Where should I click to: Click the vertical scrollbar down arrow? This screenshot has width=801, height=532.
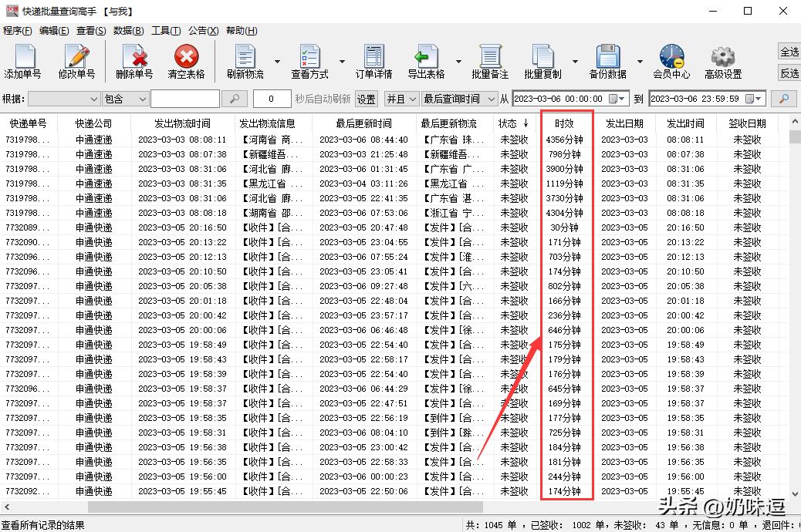click(x=795, y=493)
